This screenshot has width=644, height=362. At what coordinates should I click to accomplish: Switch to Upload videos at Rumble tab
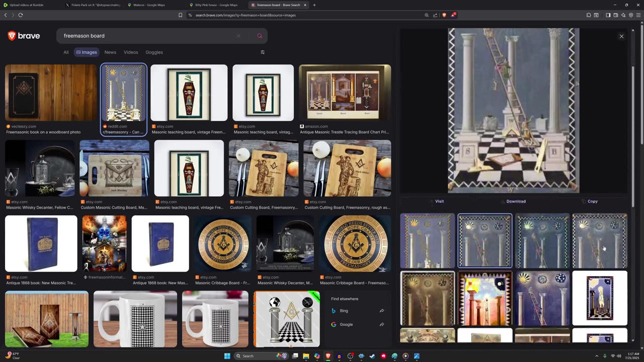[31, 5]
